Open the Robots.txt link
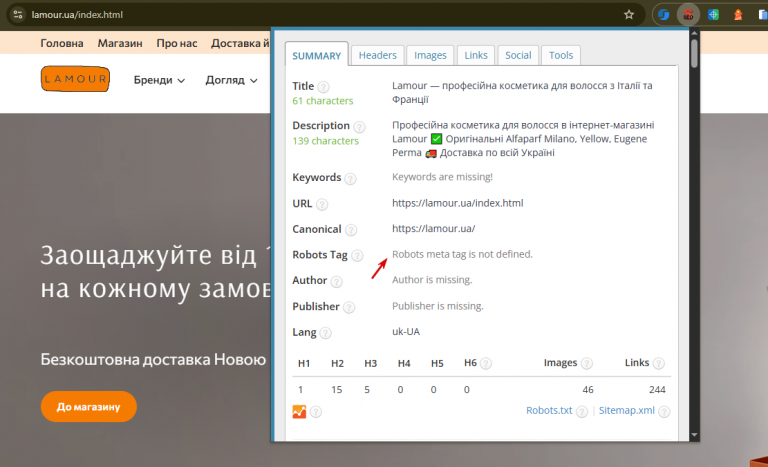The width and height of the screenshot is (768, 467). pos(549,410)
